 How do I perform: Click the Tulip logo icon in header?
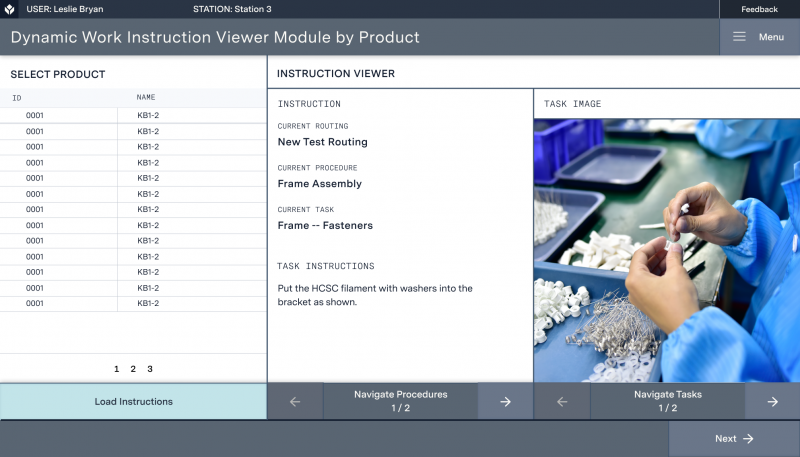[10, 9]
